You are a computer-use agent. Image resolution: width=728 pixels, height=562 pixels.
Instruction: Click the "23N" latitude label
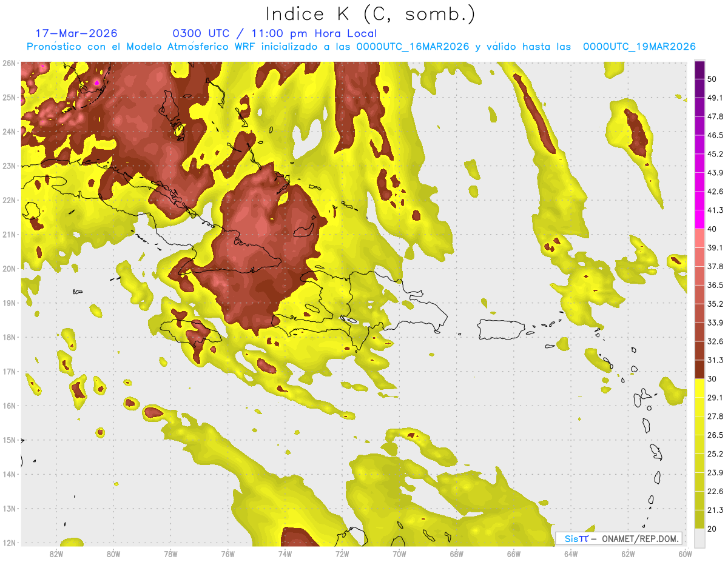click(9, 166)
